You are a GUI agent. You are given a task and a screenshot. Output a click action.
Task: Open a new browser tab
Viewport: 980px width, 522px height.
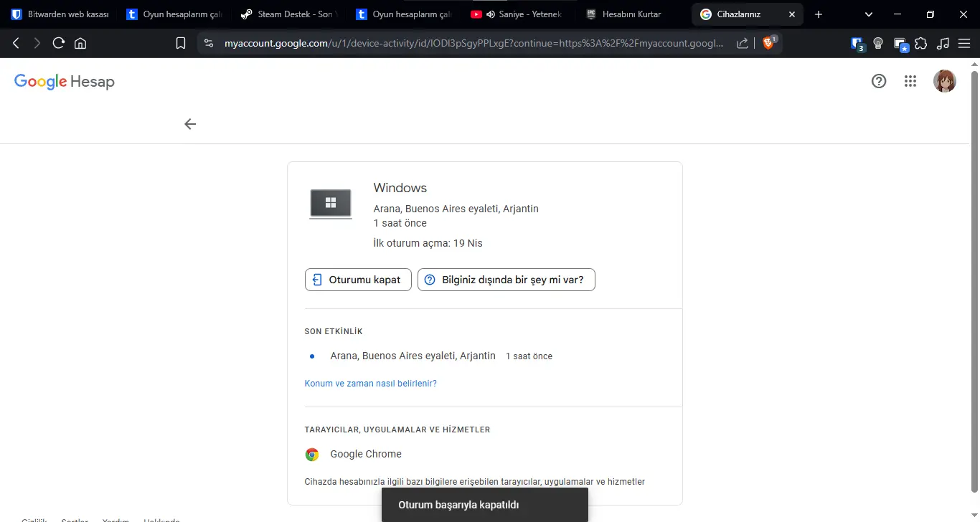819,14
